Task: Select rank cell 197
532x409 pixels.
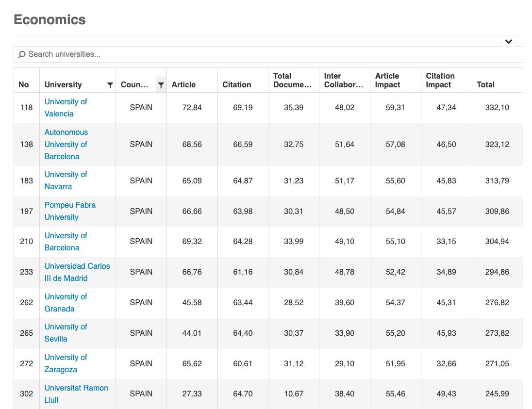Action: coord(27,211)
